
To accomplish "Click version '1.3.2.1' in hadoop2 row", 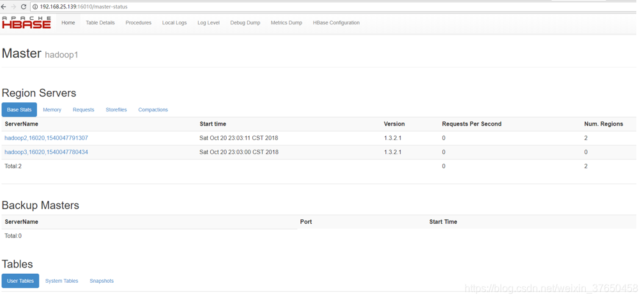I will point(393,138).
